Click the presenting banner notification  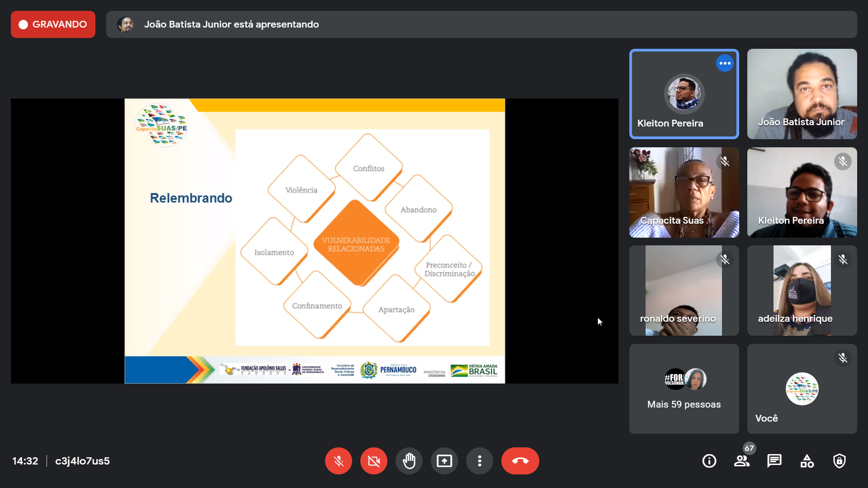pyautogui.click(x=481, y=24)
